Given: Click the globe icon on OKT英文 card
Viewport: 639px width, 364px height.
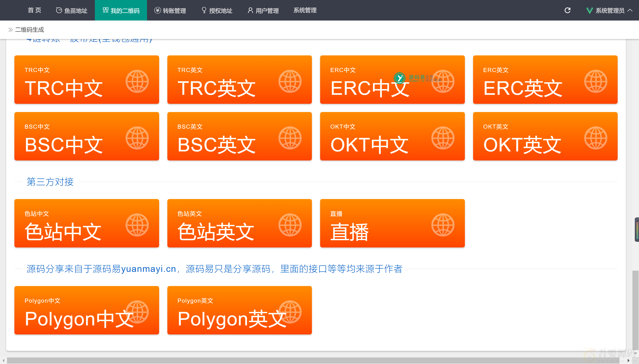Looking at the screenshot, I should click(x=596, y=138).
